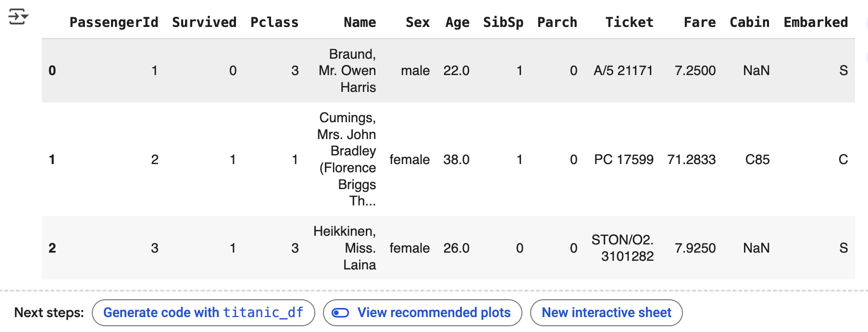Select the Fare column header
Screen dimensions: 868x332
click(700, 22)
